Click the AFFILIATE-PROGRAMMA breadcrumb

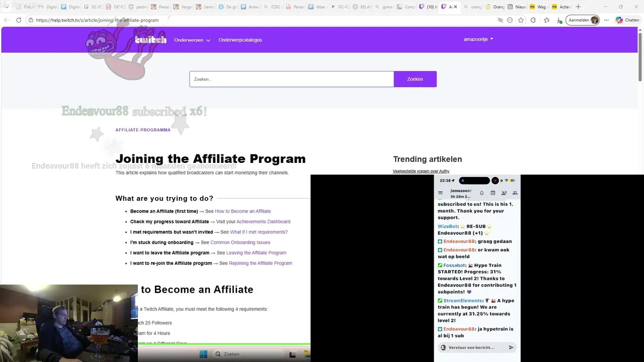coord(143,130)
